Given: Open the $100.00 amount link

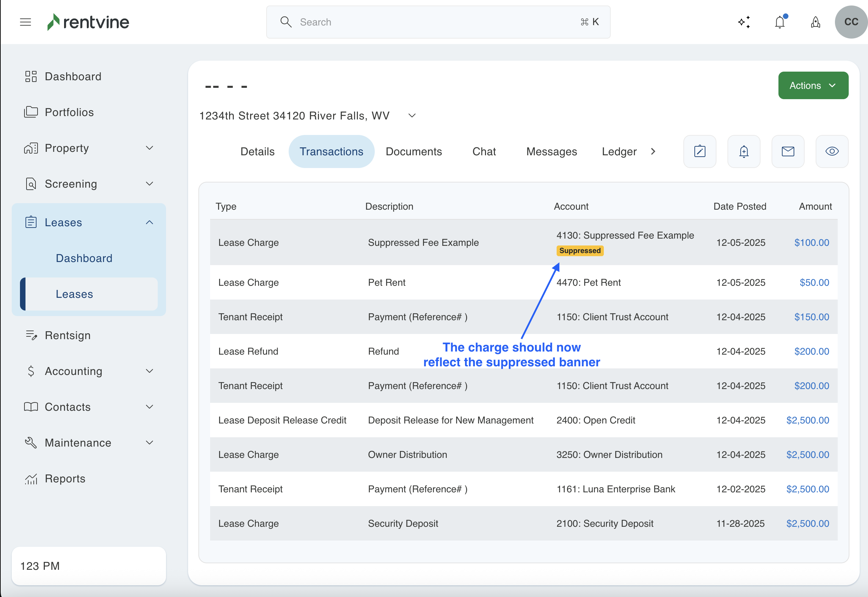Looking at the screenshot, I should click(x=812, y=242).
